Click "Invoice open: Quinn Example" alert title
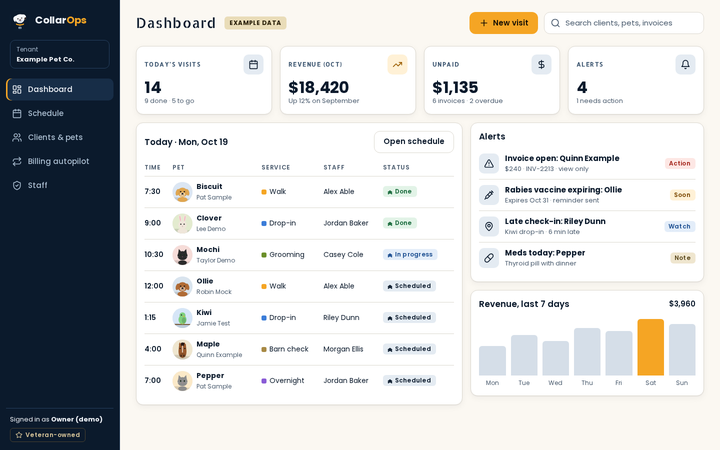 562,158
